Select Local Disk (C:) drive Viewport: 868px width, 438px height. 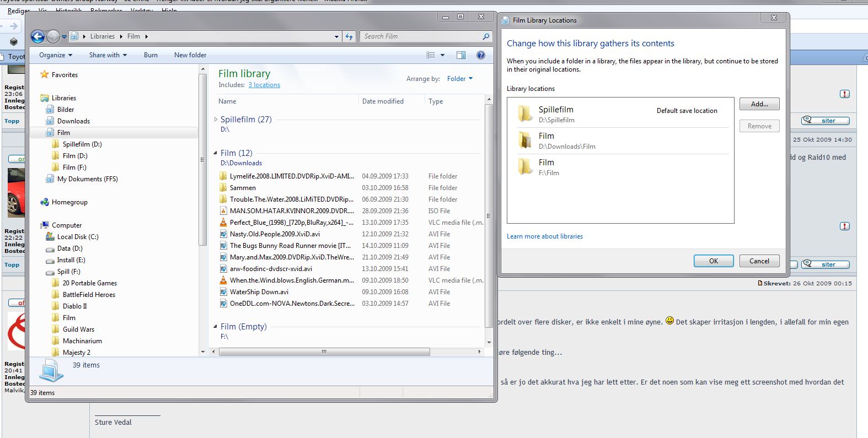tap(77, 237)
